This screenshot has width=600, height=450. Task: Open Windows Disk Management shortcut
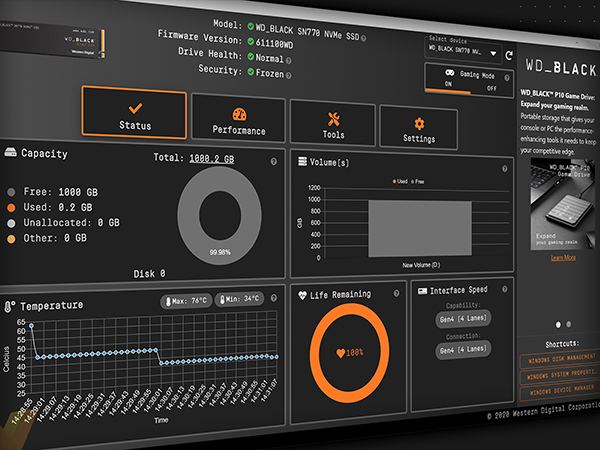[560, 359]
